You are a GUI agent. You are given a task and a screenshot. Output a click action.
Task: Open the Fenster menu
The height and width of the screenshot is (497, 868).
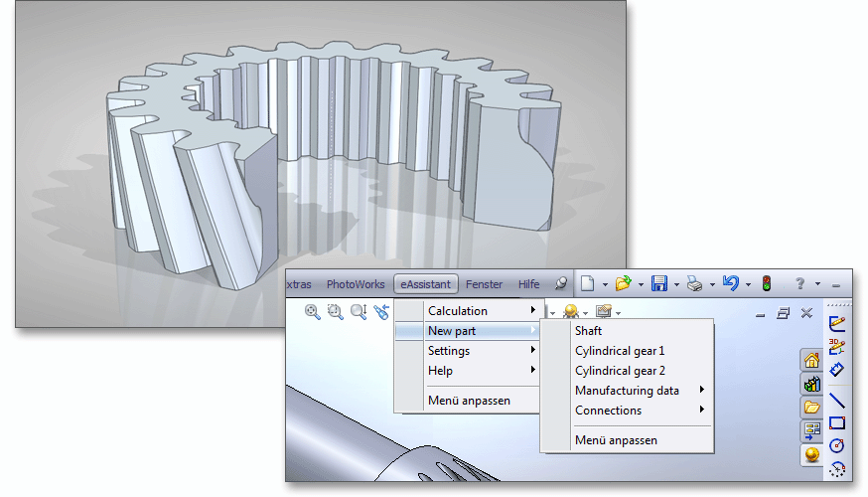click(484, 284)
